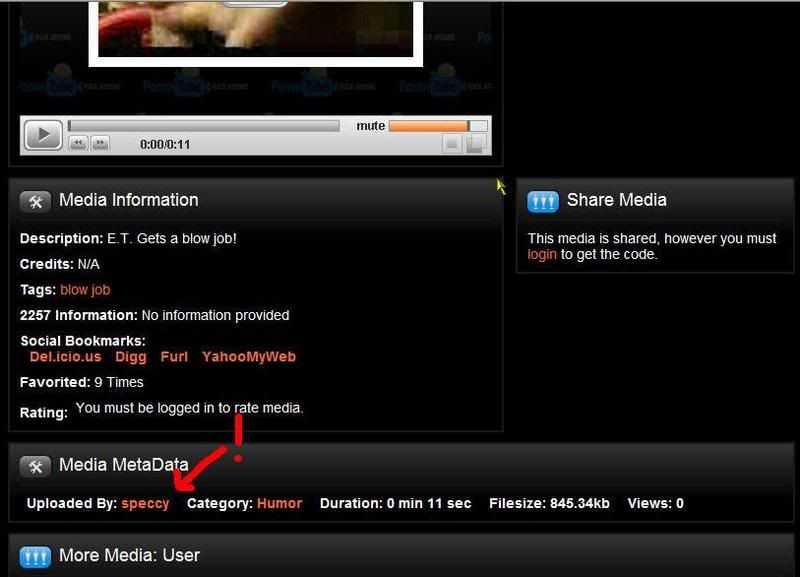Click the More Media: User icon
The height and width of the screenshot is (577, 800).
35,556
